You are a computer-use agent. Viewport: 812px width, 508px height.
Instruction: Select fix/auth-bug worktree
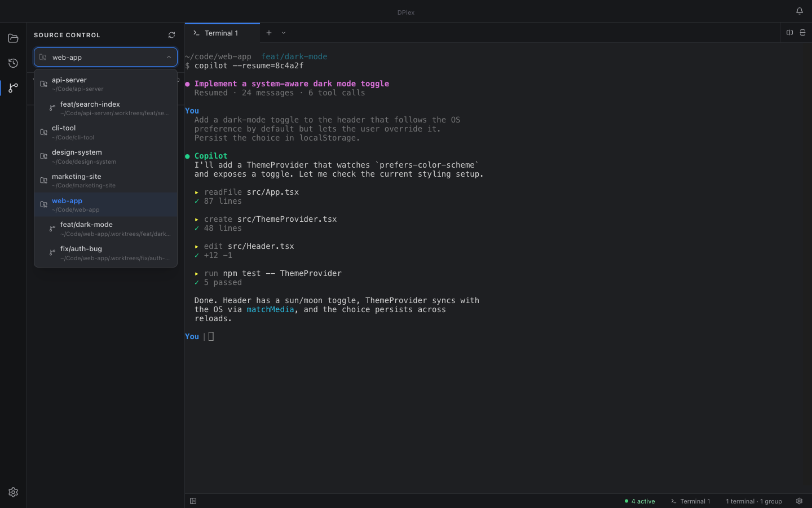105,253
